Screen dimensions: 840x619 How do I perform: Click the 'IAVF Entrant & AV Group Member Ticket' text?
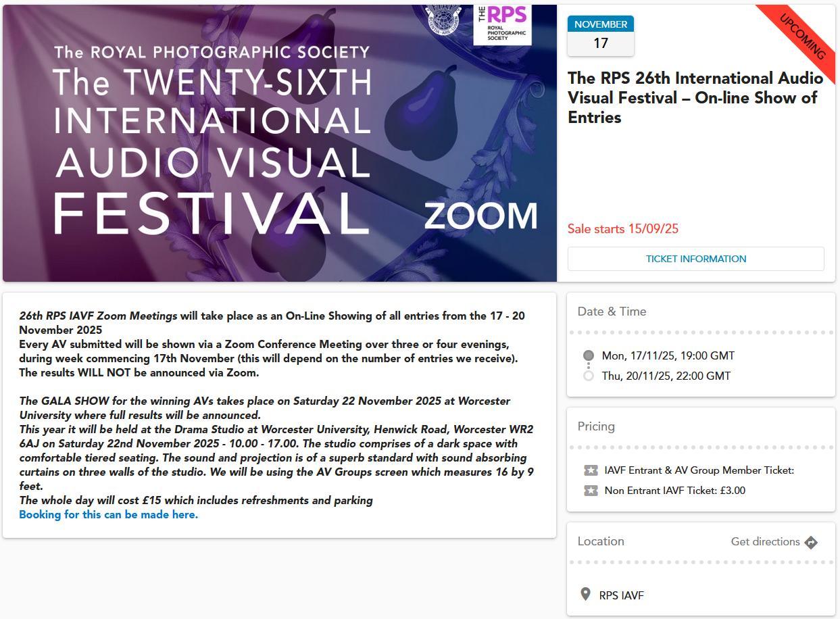699,470
